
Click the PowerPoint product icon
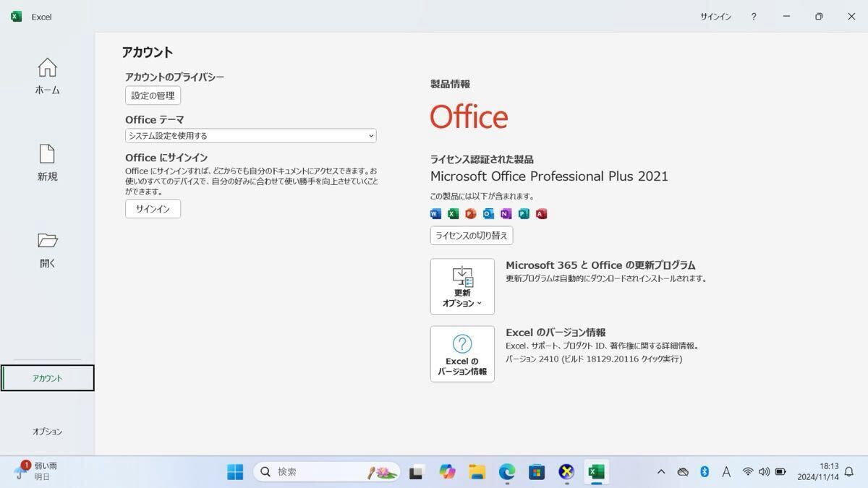pos(471,213)
